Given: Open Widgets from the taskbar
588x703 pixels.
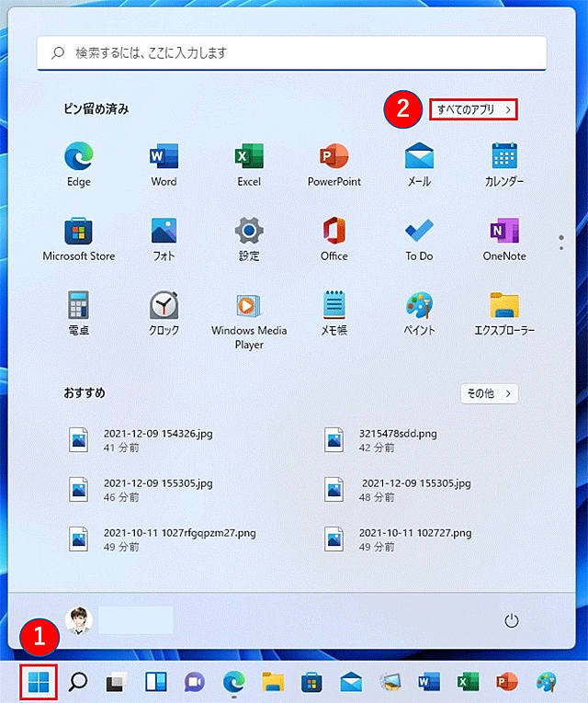Looking at the screenshot, I should tap(156, 682).
